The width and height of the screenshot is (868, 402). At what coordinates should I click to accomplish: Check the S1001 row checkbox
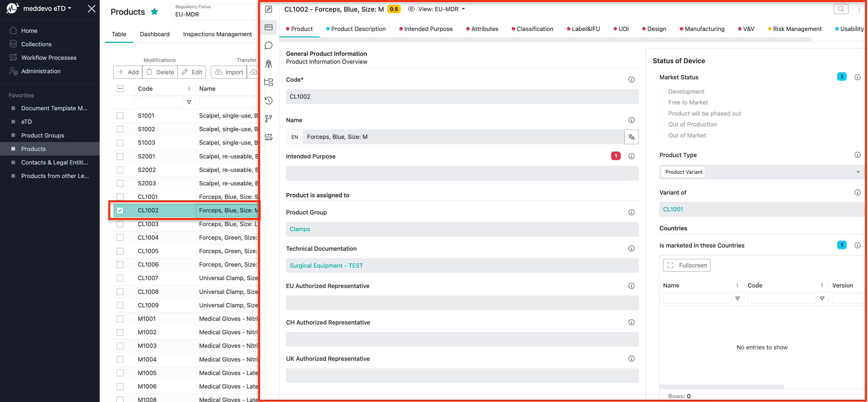pyautogui.click(x=120, y=116)
